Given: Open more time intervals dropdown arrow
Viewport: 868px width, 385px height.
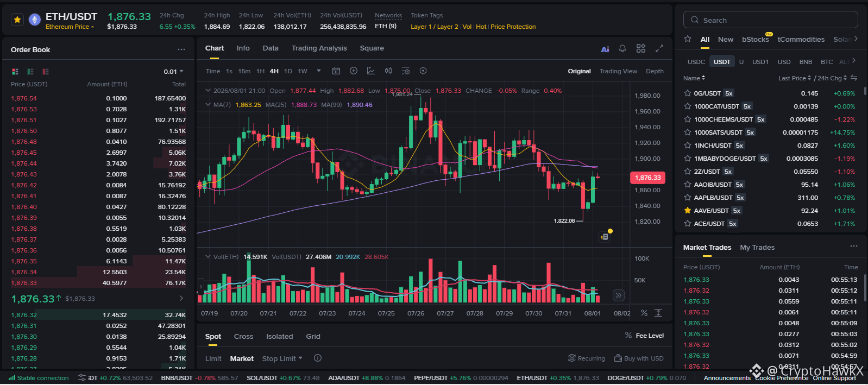Looking at the screenshot, I should 319,71.
